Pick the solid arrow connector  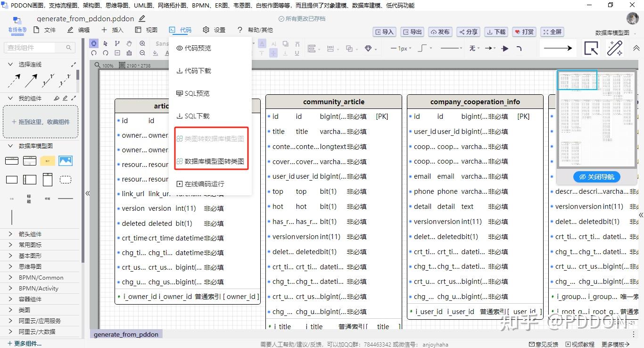coord(31,81)
